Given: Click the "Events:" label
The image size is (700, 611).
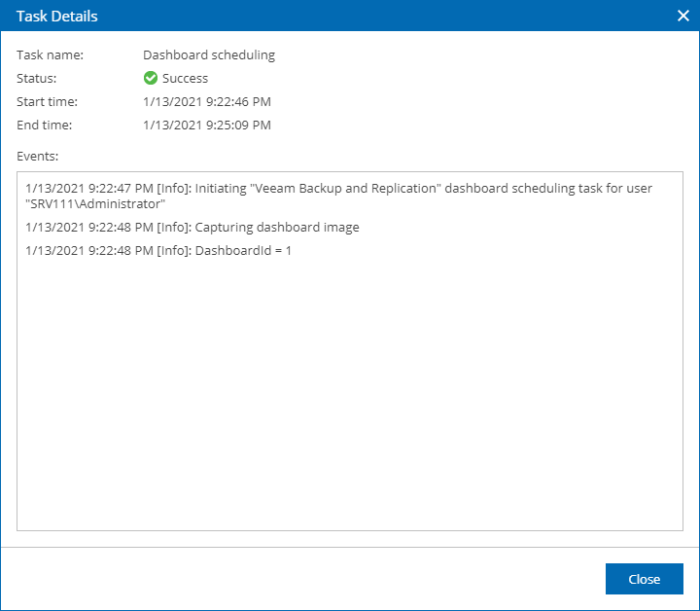Looking at the screenshot, I should [x=38, y=156].
